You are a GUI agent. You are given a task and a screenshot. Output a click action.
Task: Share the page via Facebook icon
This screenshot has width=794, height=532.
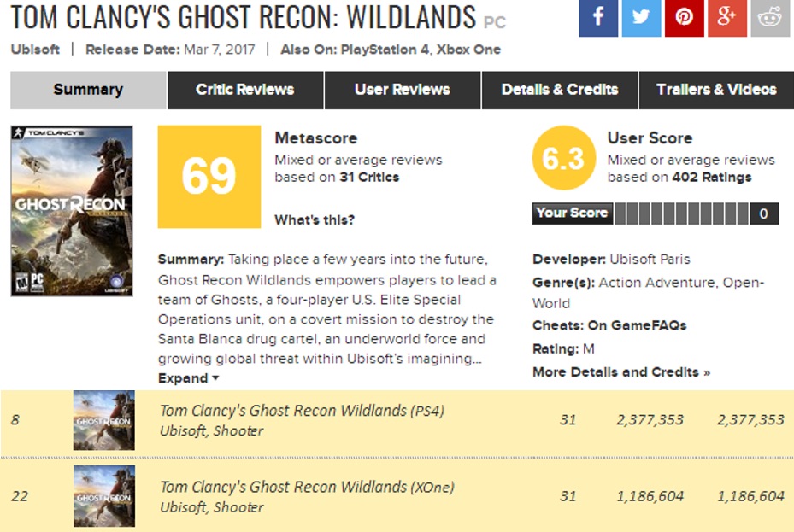(x=598, y=18)
